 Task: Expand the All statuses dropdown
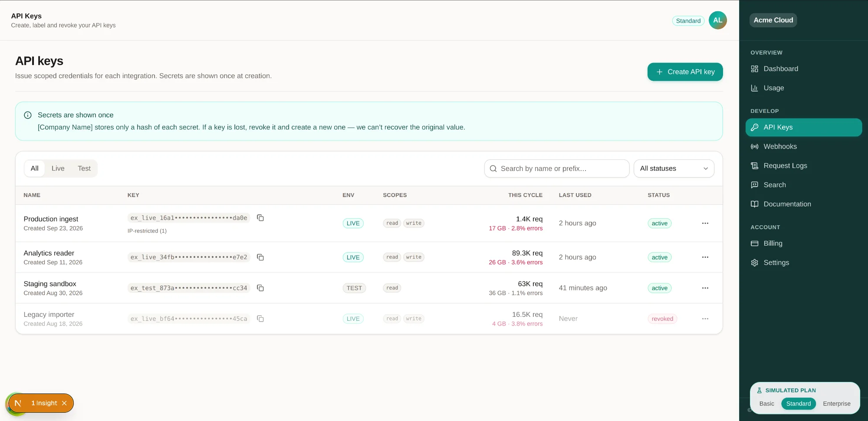click(674, 168)
